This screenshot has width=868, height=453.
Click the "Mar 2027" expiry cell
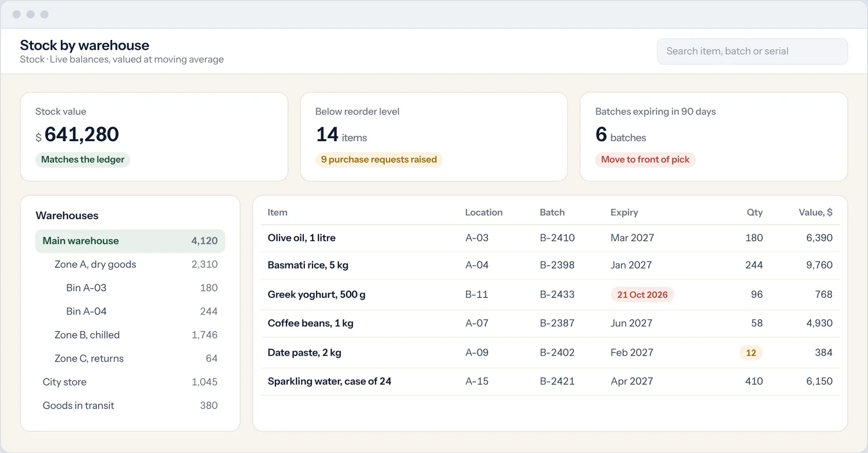(631, 238)
